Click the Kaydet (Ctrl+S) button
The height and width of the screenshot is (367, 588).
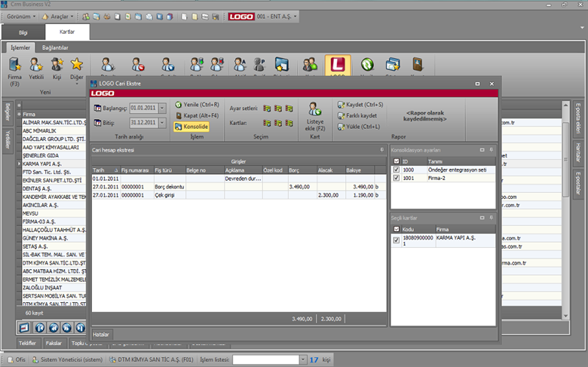[x=360, y=105]
